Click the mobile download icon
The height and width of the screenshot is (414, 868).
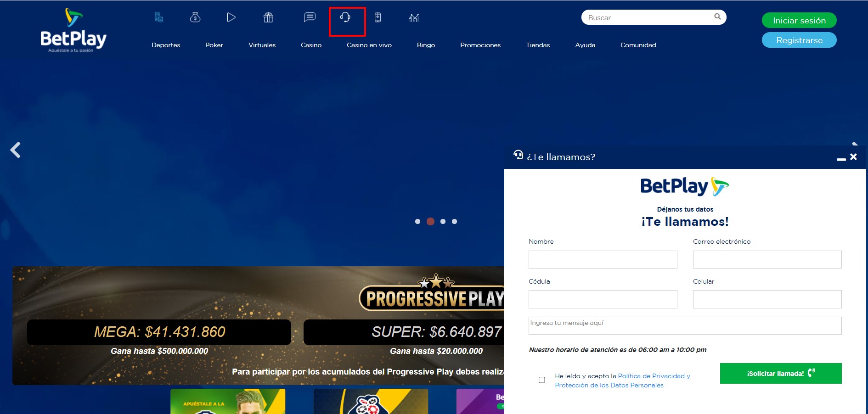click(378, 17)
